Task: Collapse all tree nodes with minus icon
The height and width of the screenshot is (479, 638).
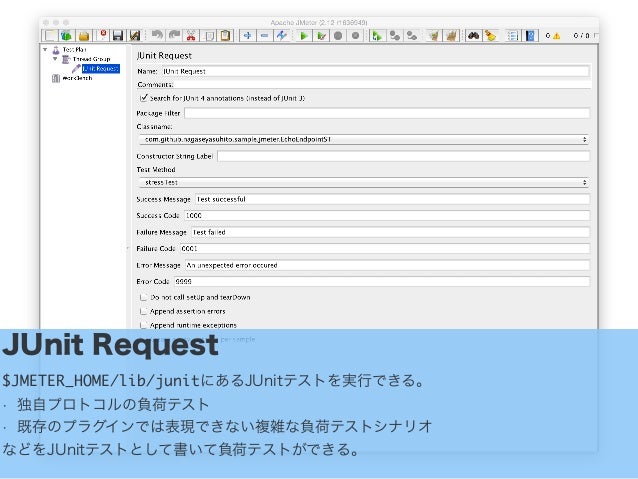Action: (x=264, y=36)
